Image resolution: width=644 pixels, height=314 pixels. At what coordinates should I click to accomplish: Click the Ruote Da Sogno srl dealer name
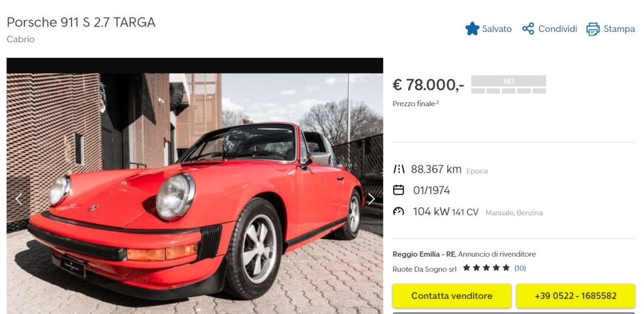425,269
